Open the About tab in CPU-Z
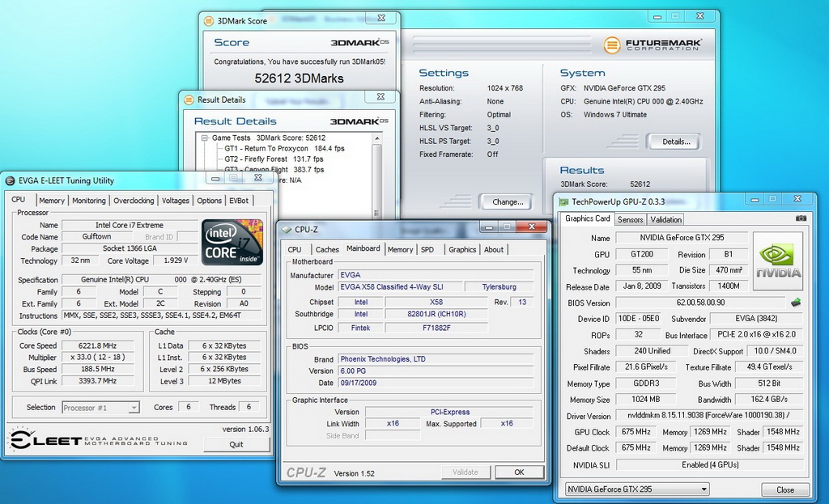The width and height of the screenshot is (829, 504). (494, 249)
